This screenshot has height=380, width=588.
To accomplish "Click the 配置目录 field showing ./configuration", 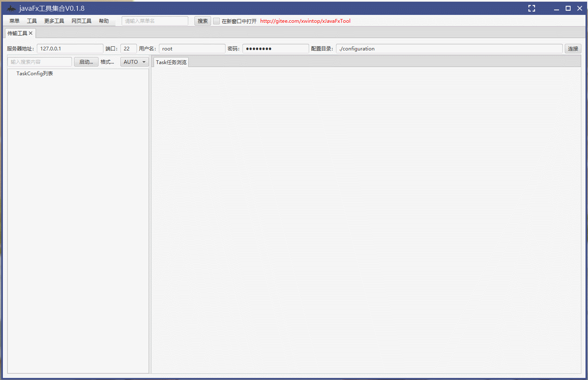I will (449, 49).
